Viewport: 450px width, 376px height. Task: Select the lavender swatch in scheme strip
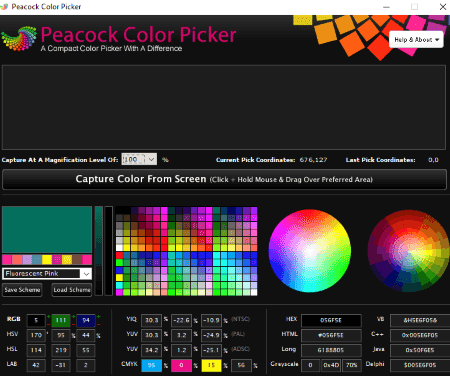click(27, 259)
